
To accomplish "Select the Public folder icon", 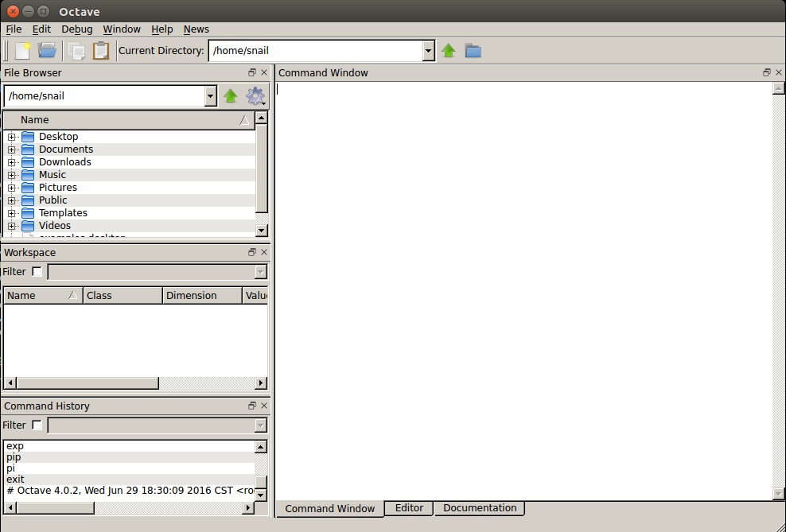I will (28, 200).
